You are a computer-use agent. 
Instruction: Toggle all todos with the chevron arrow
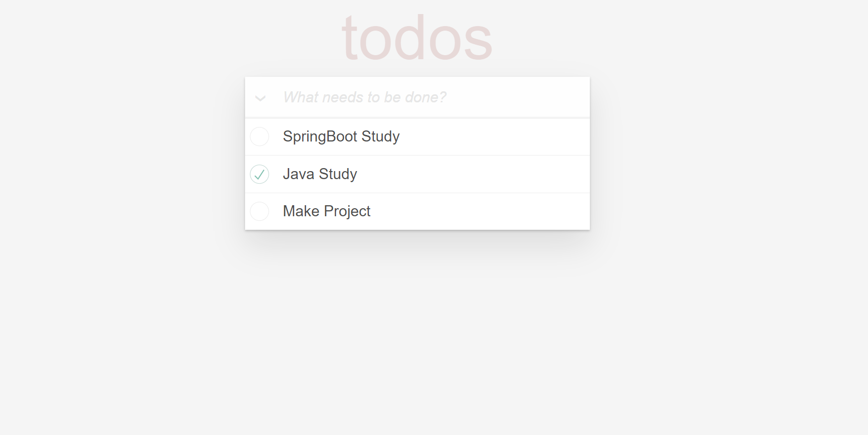point(260,98)
